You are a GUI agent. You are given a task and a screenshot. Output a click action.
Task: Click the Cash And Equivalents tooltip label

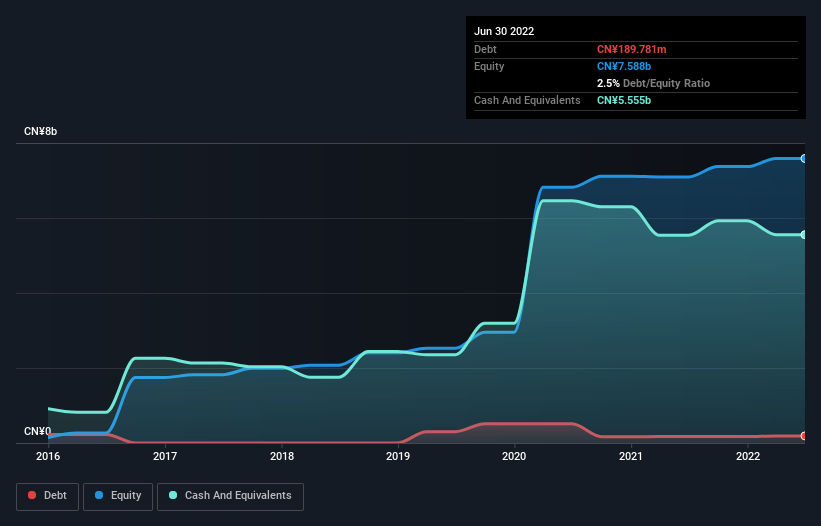pyautogui.click(x=527, y=100)
